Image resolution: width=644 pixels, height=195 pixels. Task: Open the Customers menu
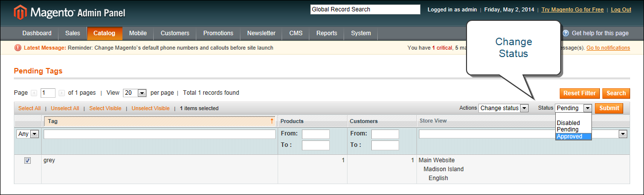(175, 33)
